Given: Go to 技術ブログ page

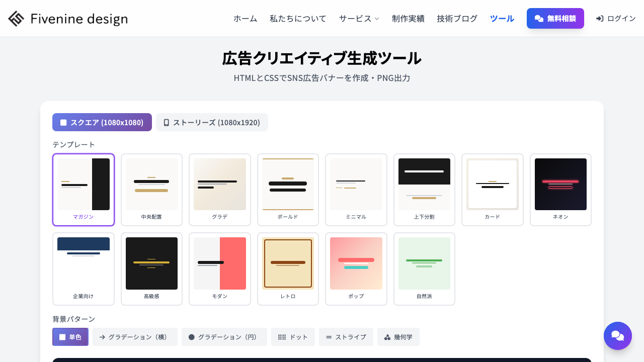Looking at the screenshot, I should [457, 19].
